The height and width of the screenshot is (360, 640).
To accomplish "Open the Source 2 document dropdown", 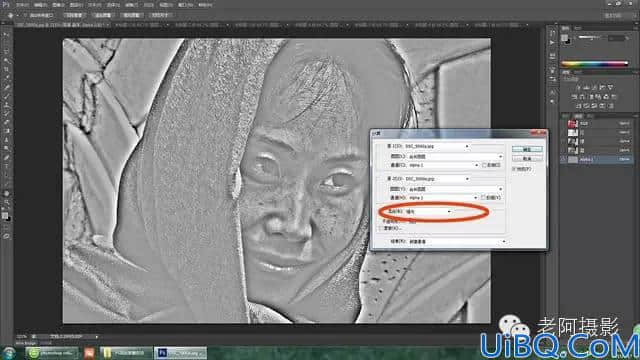I will point(437,179).
